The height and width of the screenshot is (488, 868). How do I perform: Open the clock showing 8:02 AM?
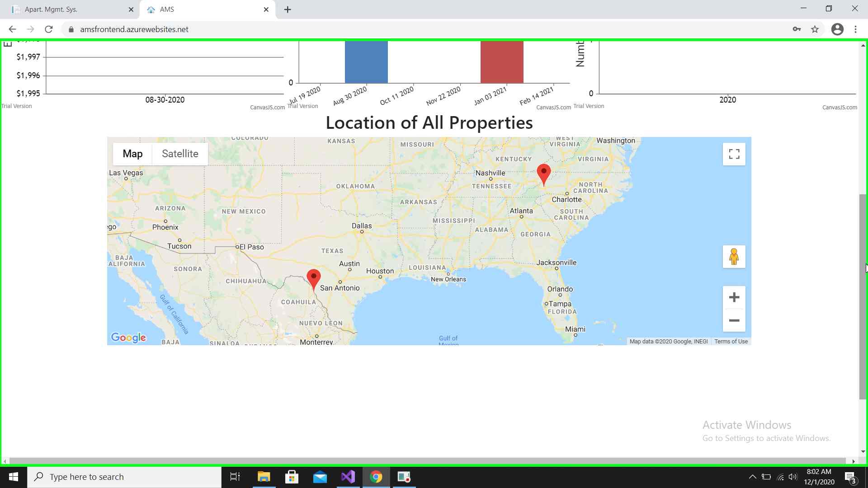pos(819,477)
